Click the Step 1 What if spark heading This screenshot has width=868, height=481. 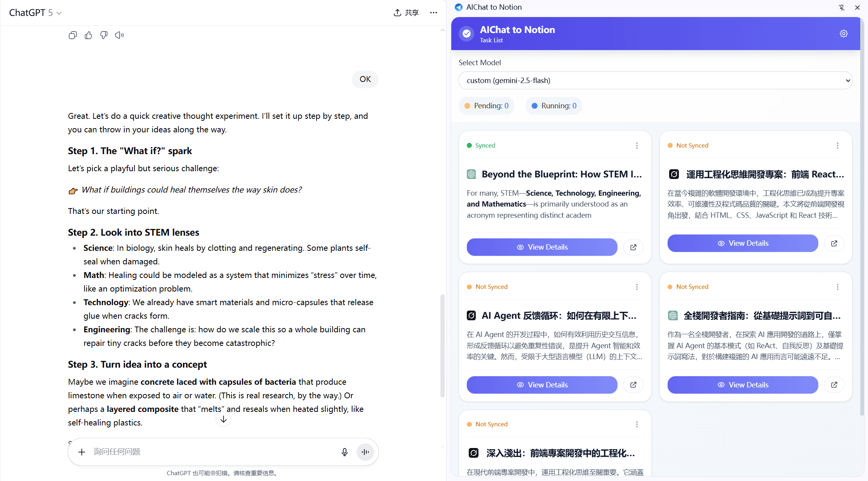(x=130, y=151)
